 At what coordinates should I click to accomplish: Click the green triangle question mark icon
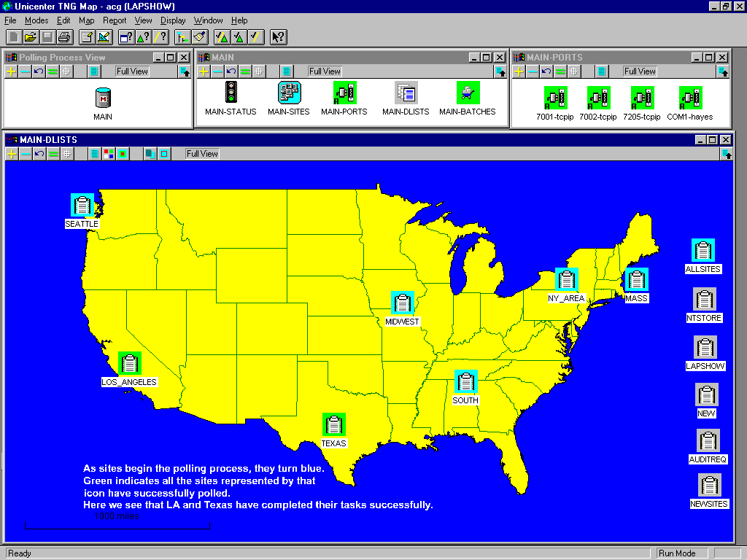(x=144, y=36)
